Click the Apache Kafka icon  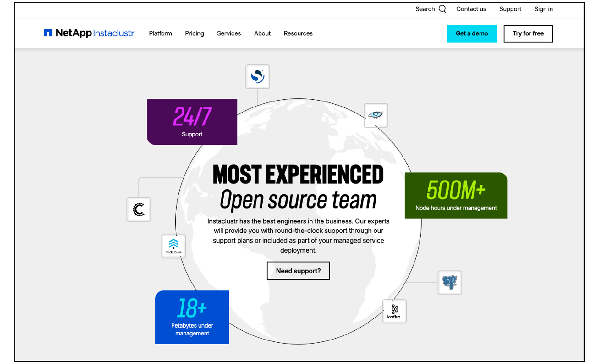click(394, 311)
